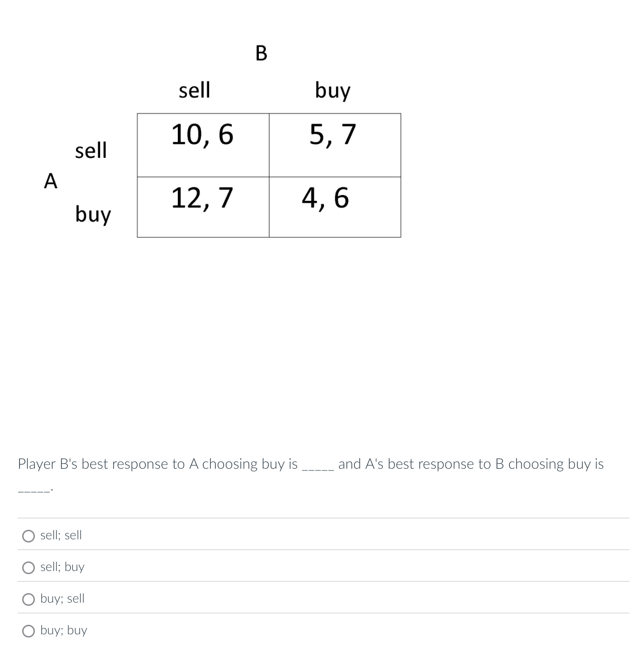Click the "buy" row label for Player A
The height and width of the screenshot is (661, 644).
point(92,214)
